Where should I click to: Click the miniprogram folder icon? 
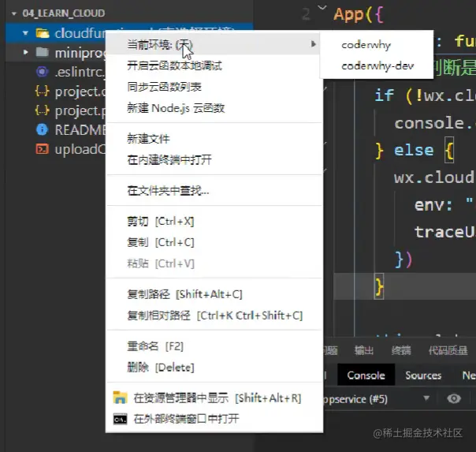(x=43, y=52)
